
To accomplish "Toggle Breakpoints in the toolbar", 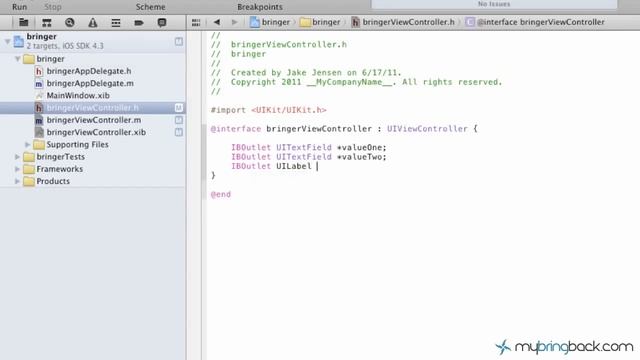I will tap(260, 7).
